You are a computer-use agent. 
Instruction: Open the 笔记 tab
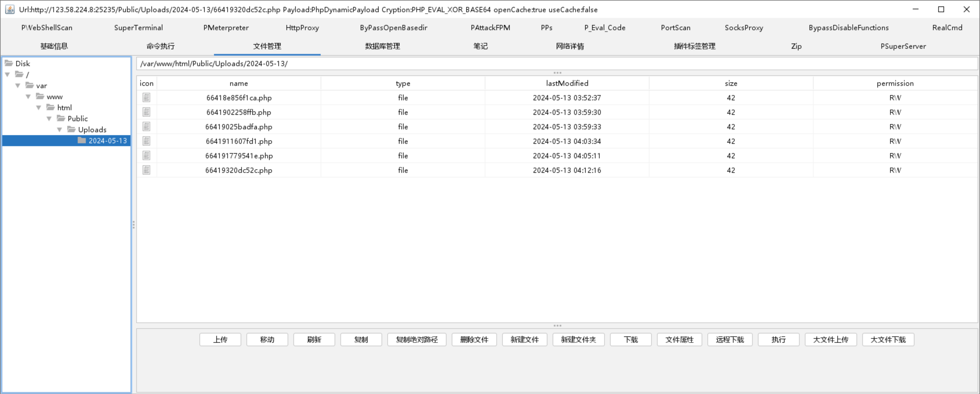point(481,46)
